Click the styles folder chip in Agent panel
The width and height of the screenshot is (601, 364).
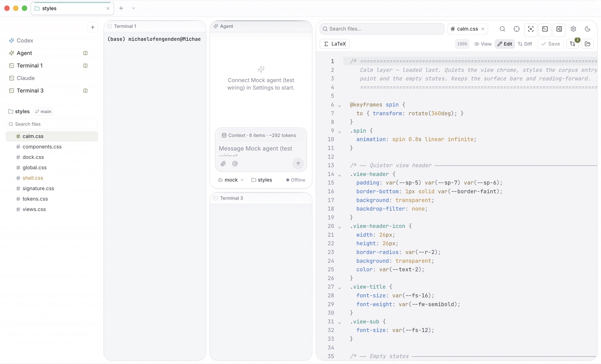pos(262,180)
